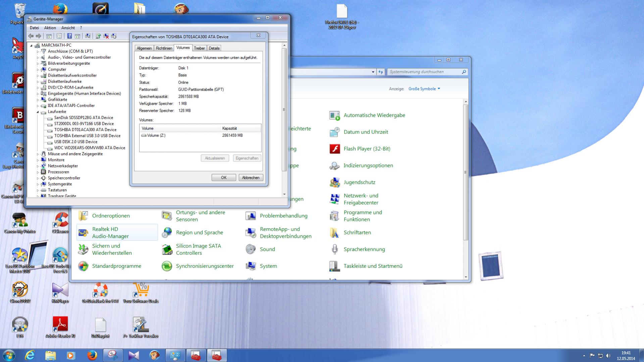Image resolution: width=644 pixels, height=362 pixels.
Task: Click the update driver software toolbar icon
Action: [x=98, y=36]
